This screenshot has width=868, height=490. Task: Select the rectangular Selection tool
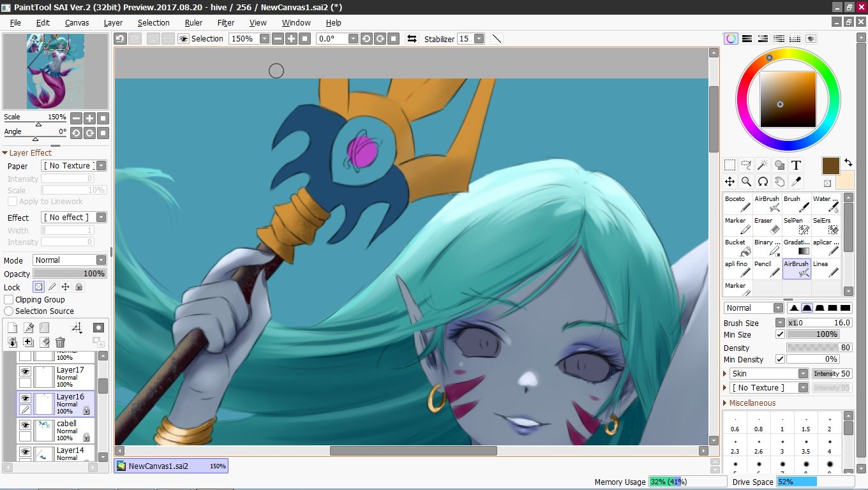(730, 165)
